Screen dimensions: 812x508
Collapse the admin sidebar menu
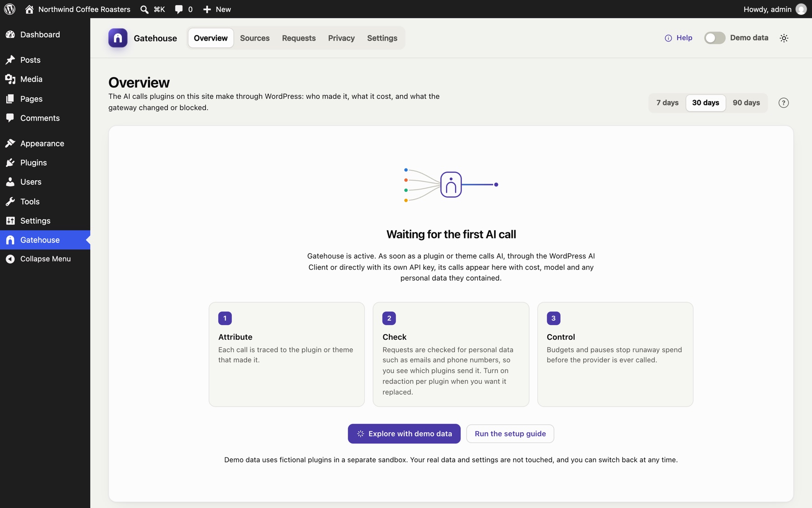[45, 259]
